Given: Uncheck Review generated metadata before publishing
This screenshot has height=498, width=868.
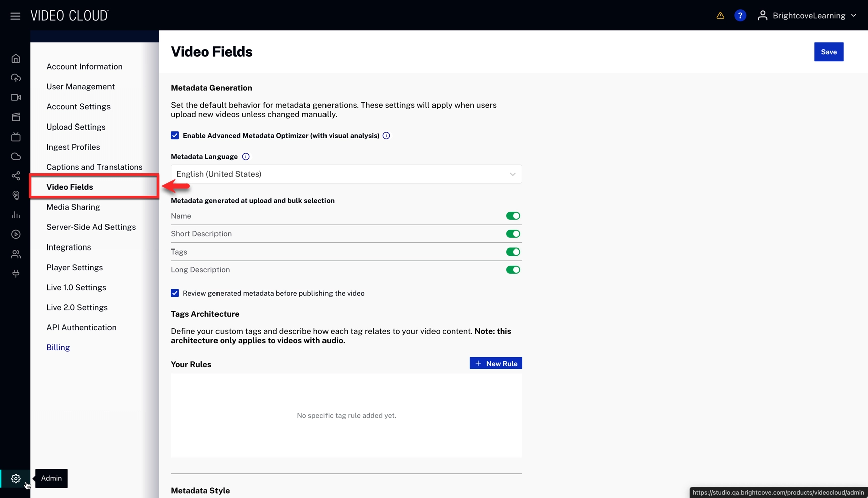Looking at the screenshot, I should [175, 293].
